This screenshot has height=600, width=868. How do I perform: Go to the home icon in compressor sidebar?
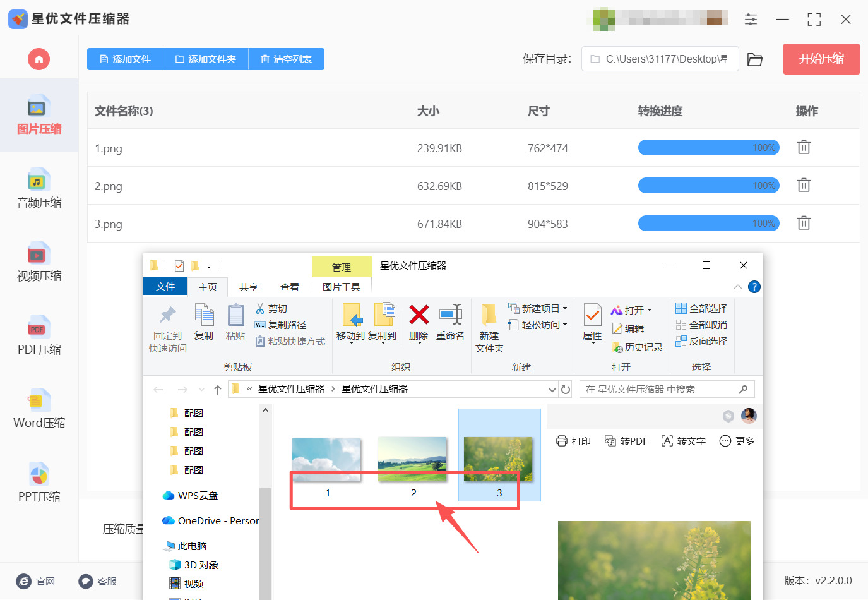pyautogui.click(x=39, y=59)
